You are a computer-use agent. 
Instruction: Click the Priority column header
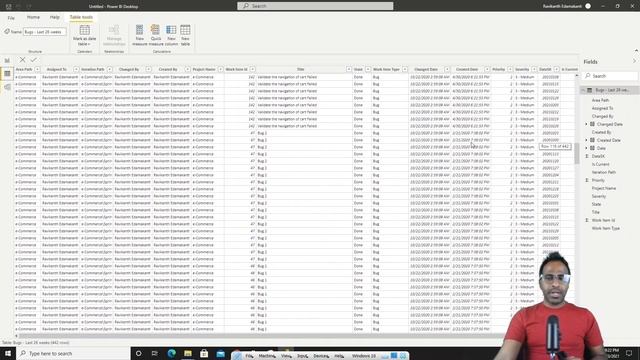[498, 69]
